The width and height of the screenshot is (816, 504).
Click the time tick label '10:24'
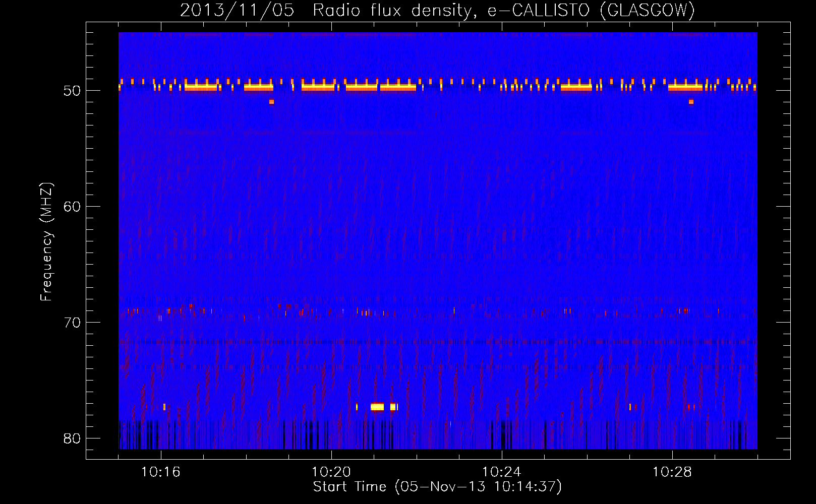[x=502, y=472]
